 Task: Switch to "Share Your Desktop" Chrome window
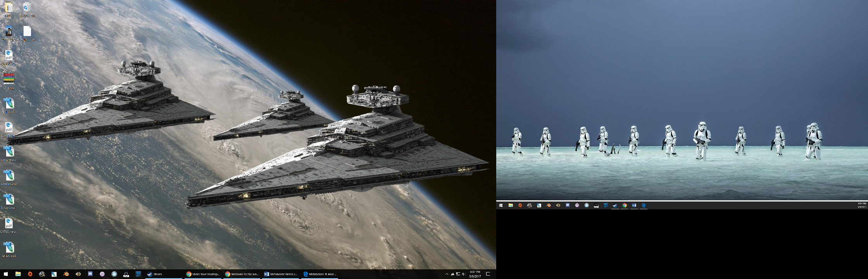203,274
